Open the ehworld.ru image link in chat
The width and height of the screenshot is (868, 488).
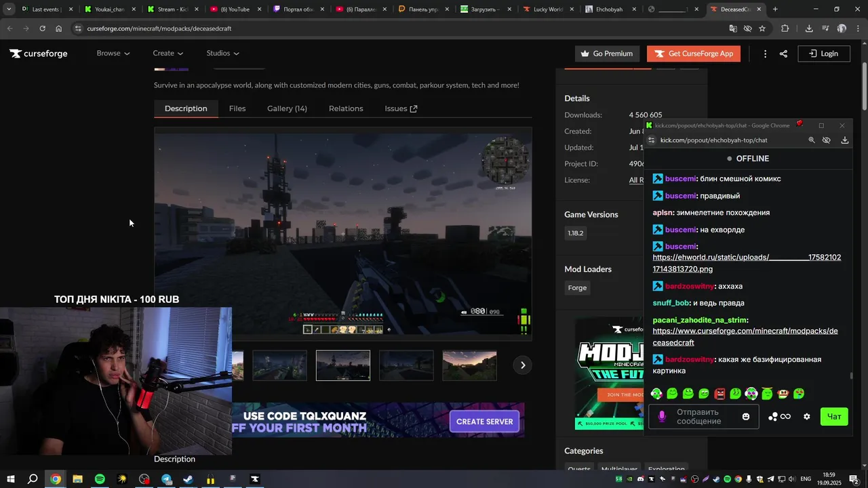pos(747,263)
